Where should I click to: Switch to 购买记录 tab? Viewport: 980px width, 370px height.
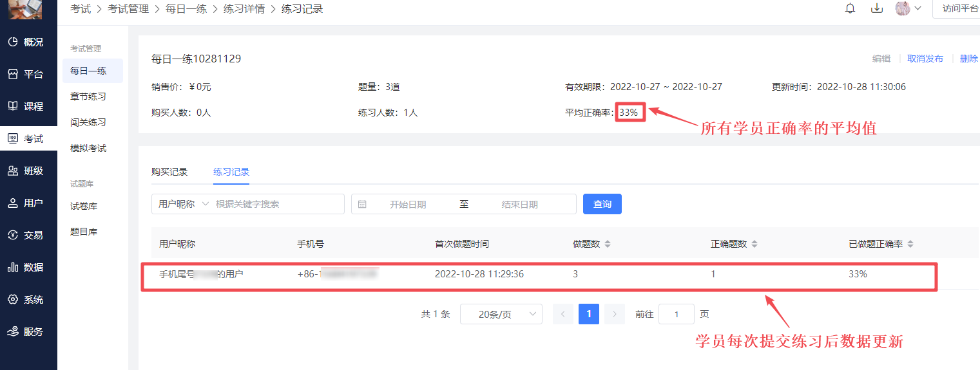169,172
